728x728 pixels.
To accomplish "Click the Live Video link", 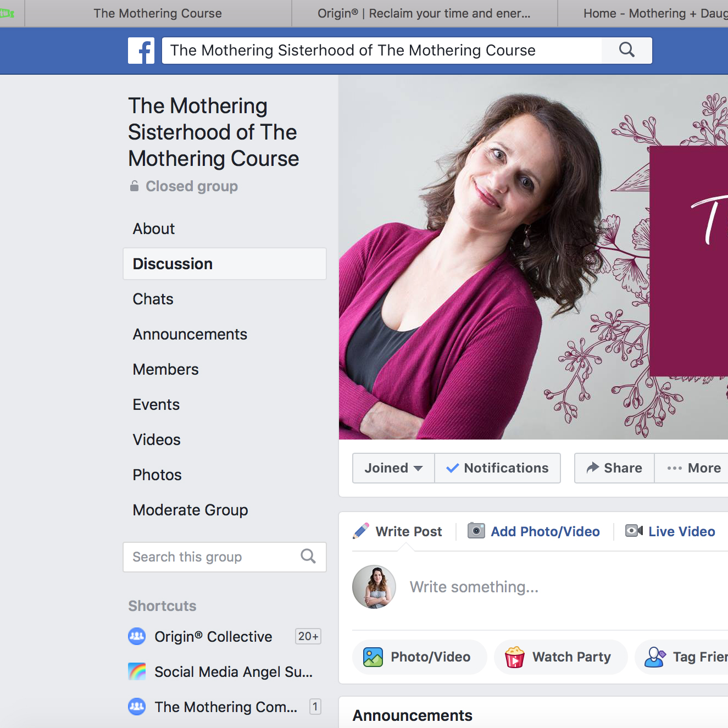I will 682,531.
